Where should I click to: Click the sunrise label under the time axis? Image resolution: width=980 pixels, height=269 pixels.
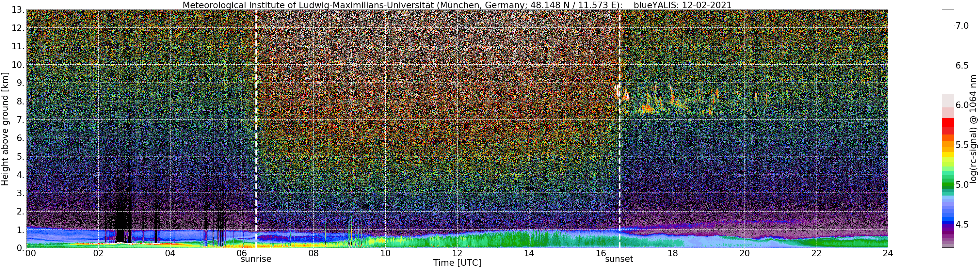pyautogui.click(x=256, y=259)
